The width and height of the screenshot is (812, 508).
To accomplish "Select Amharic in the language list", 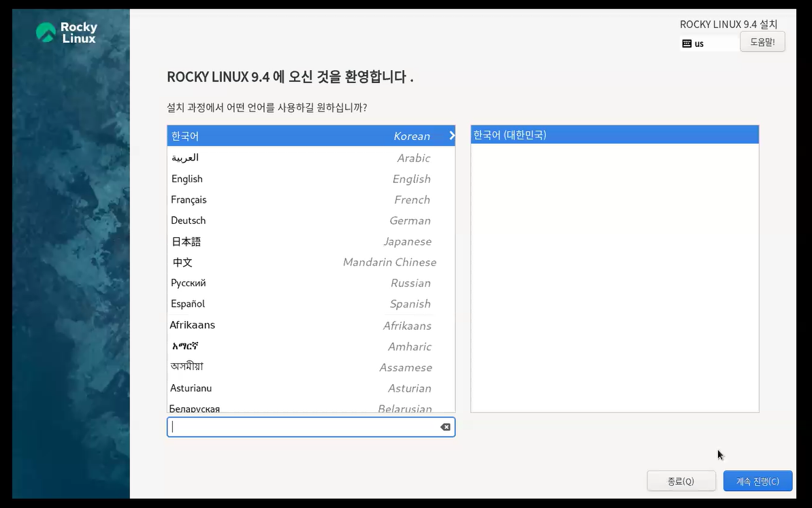I will click(x=311, y=346).
